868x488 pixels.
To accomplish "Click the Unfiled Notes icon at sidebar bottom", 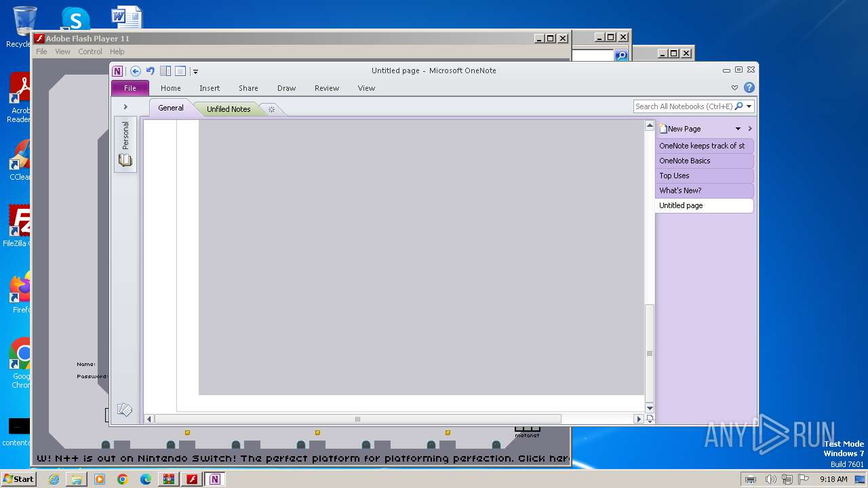I will [x=125, y=409].
